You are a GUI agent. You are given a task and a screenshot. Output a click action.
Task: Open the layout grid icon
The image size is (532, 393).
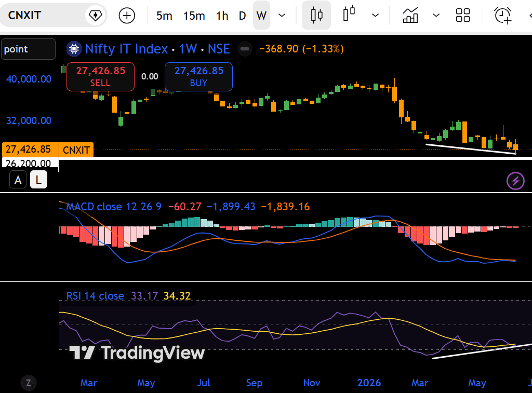click(x=463, y=15)
